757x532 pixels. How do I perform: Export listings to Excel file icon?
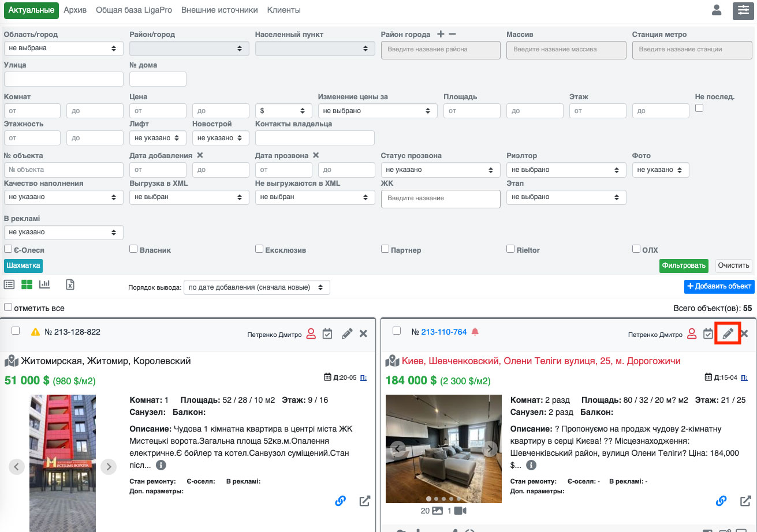[70, 284]
